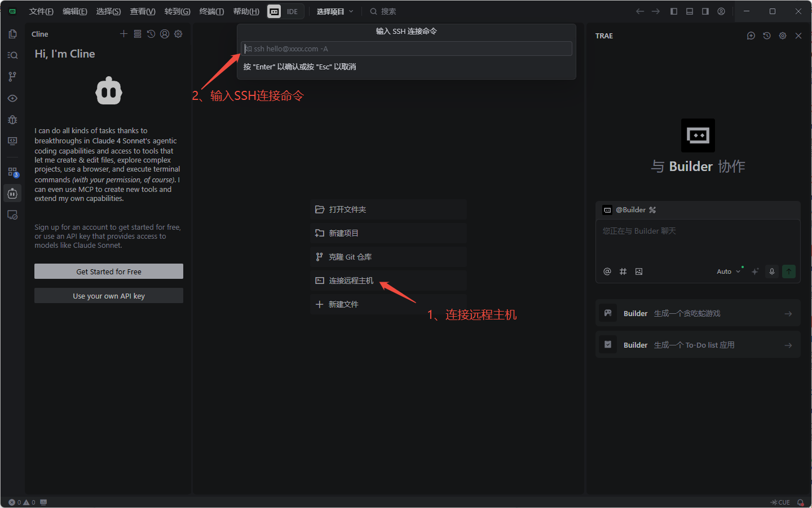Screen dimensions: 812x508
Task: Open the 帮助(H) menu
Action: pyautogui.click(x=246, y=11)
